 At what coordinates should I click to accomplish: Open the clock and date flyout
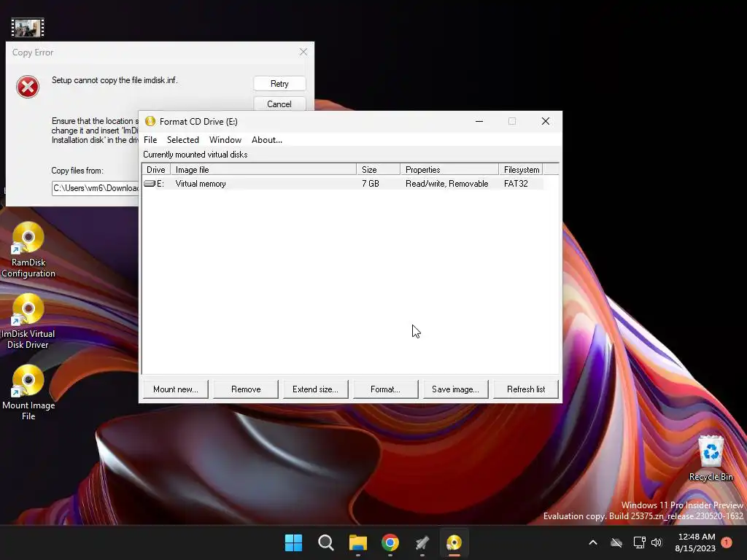click(x=695, y=542)
